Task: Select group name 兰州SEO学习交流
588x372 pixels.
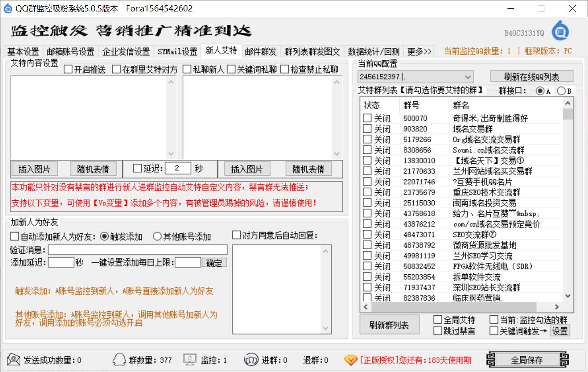Action: 483,256
